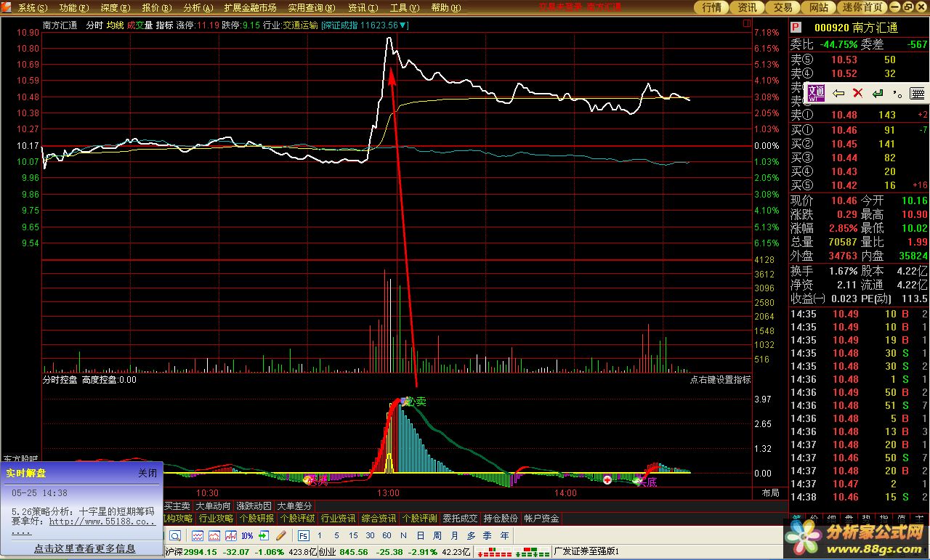
Task: Open the 帮助 menu
Action: point(445,8)
